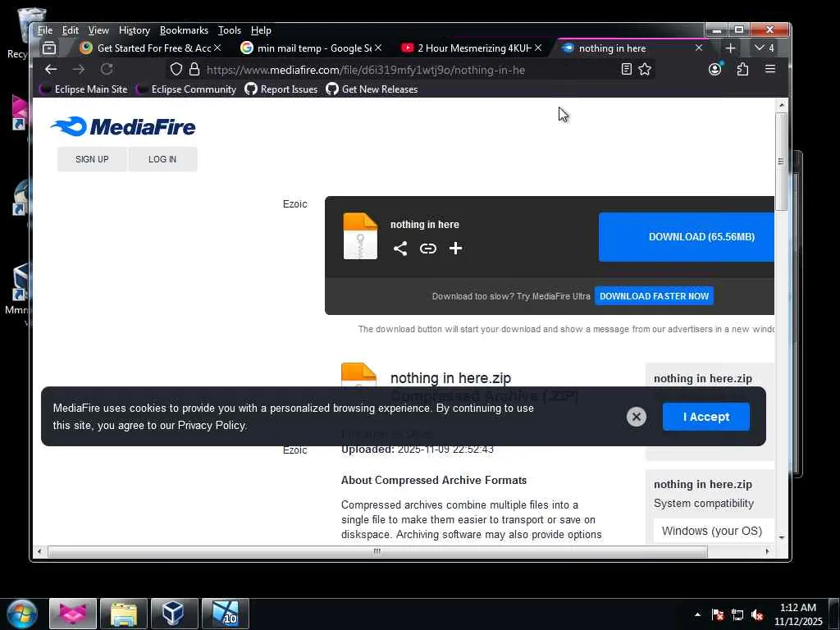840x630 pixels.
Task: Click the Action Center flag tray icon
Action: (x=718, y=615)
